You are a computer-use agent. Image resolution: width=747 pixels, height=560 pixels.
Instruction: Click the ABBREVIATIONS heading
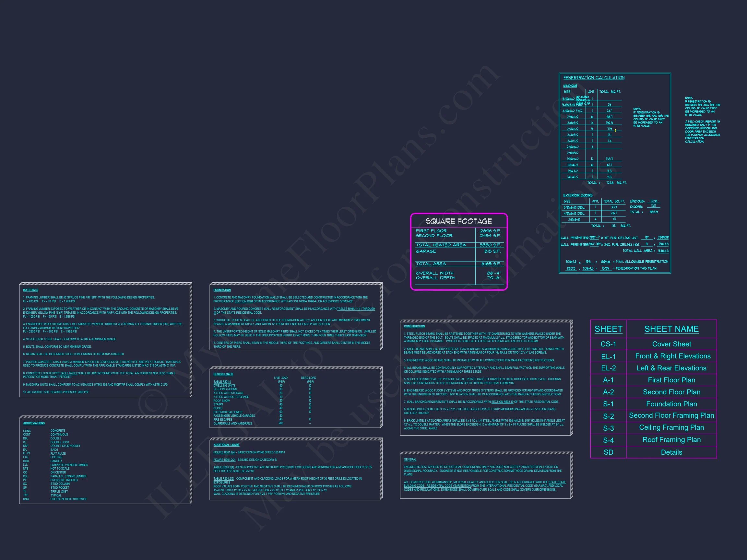click(34, 423)
